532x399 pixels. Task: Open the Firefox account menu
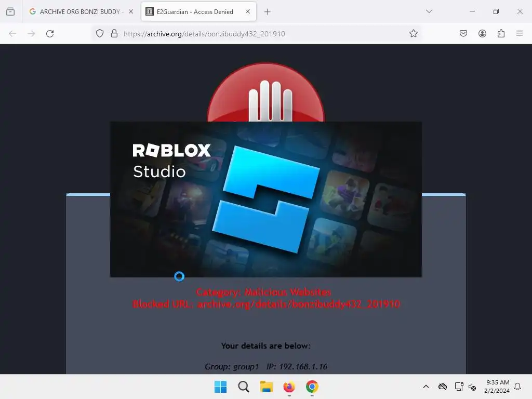coord(482,33)
